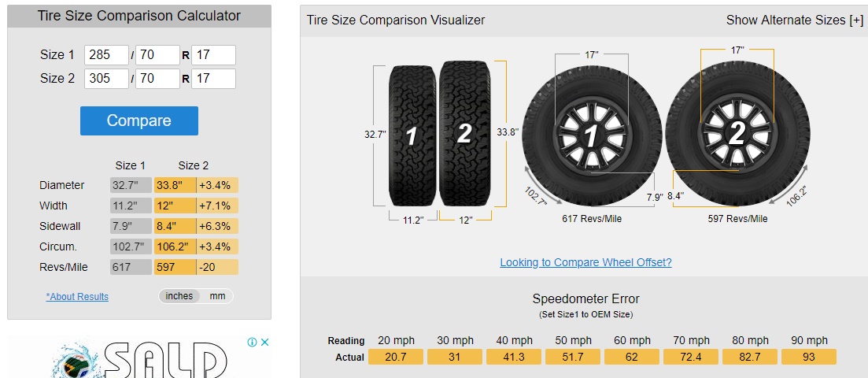Follow Looking to Compare Wheel Offset link
This screenshot has height=378, width=868.
pos(585,262)
